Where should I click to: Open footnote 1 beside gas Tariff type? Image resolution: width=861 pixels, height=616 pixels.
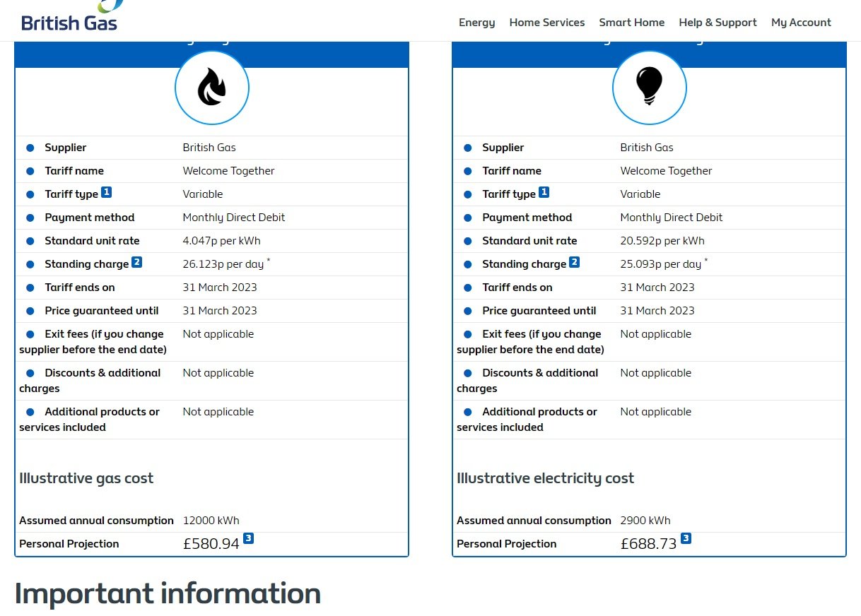click(106, 192)
